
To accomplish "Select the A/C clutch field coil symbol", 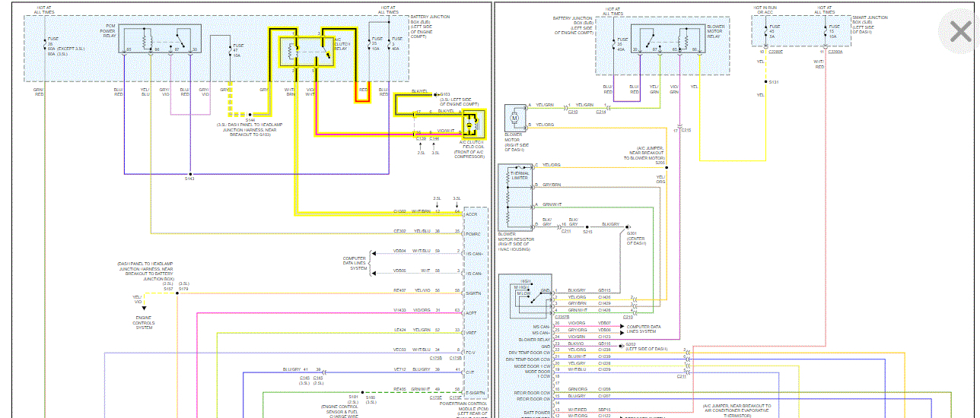I will (x=474, y=125).
